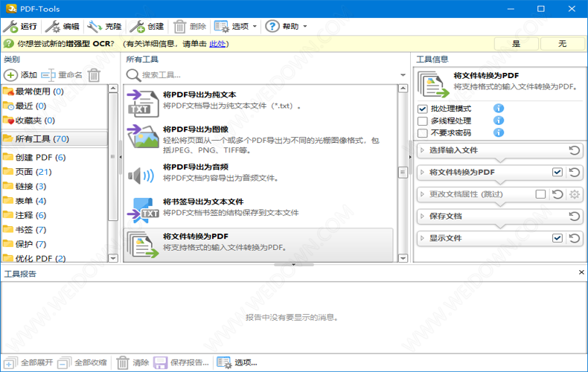Click the 保存报告 floppy disk icon
Screen dimensions: 588x372
point(161,362)
